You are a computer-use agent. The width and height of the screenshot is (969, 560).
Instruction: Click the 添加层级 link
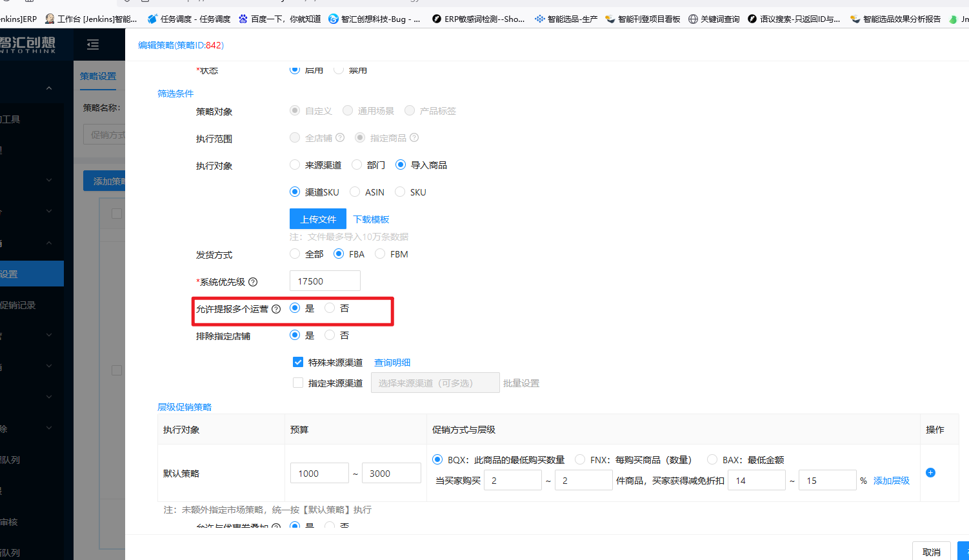tap(892, 481)
